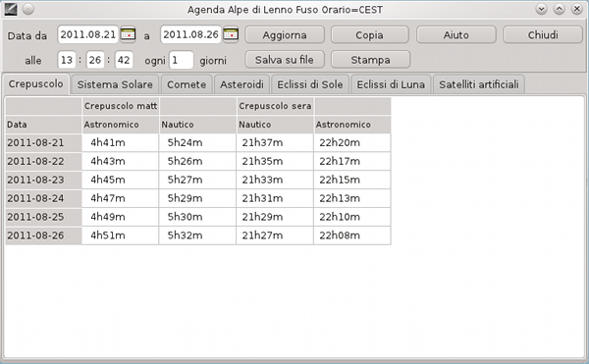Focus the start date field 2011.08.21

[88, 34]
